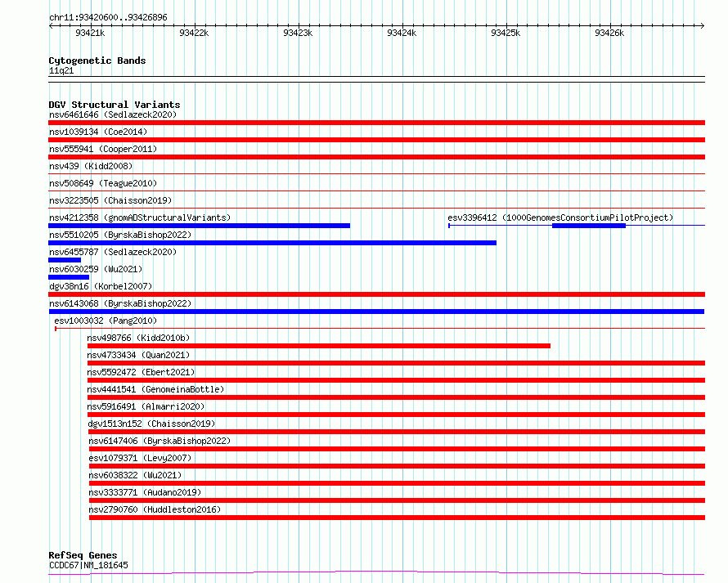Select the nsv6147406 (ByrskaBishop2022) label
Viewport: 728px width, 583px height.
point(160,441)
